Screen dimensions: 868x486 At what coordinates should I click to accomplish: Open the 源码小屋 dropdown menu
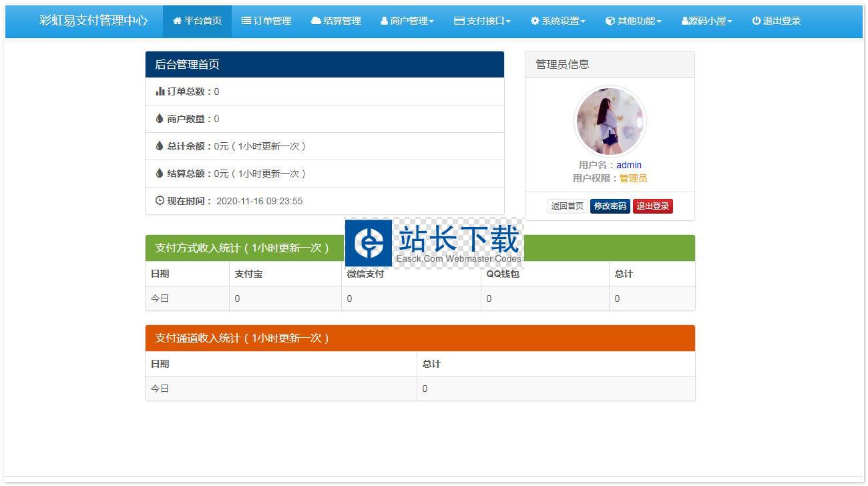coord(707,21)
